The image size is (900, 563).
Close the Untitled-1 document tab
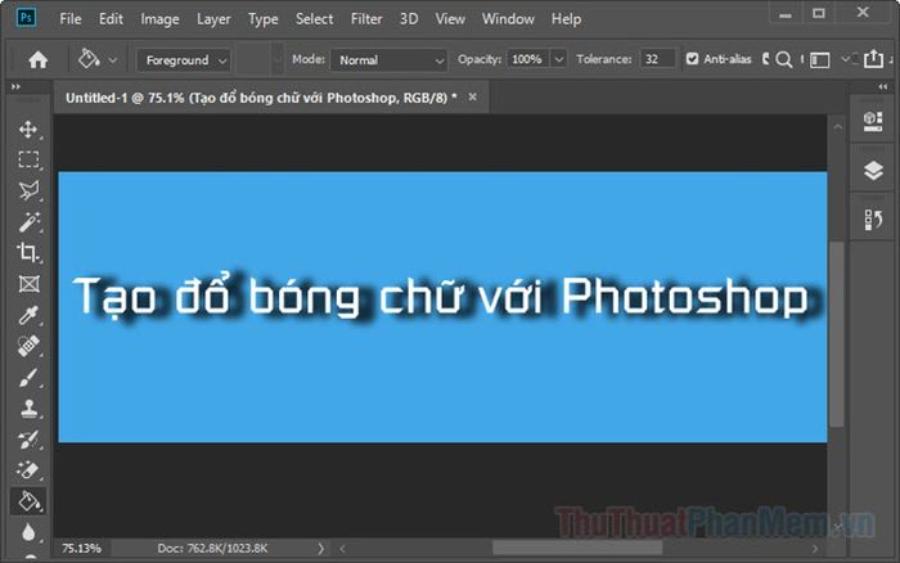tap(472, 97)
